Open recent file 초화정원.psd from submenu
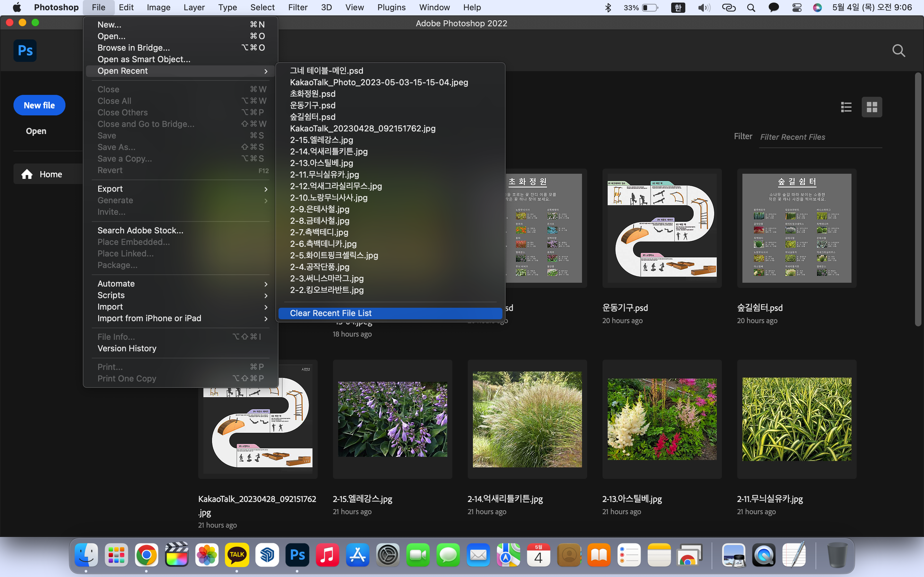Screen dimensions: 924x577 pyautogui.click(x=313, y=94)
